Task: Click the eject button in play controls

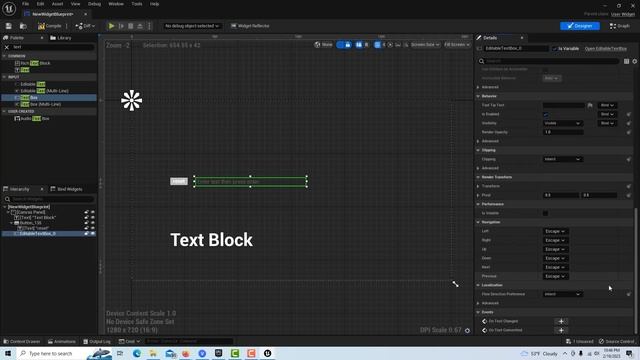Action: point(140,26)
